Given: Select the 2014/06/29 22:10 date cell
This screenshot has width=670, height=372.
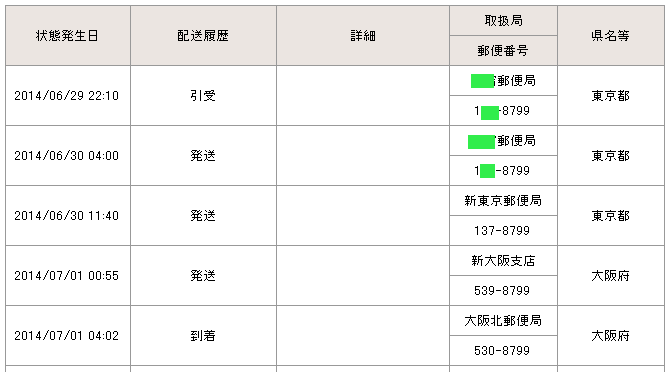Looking at the screenshot, I should point(68,96).
